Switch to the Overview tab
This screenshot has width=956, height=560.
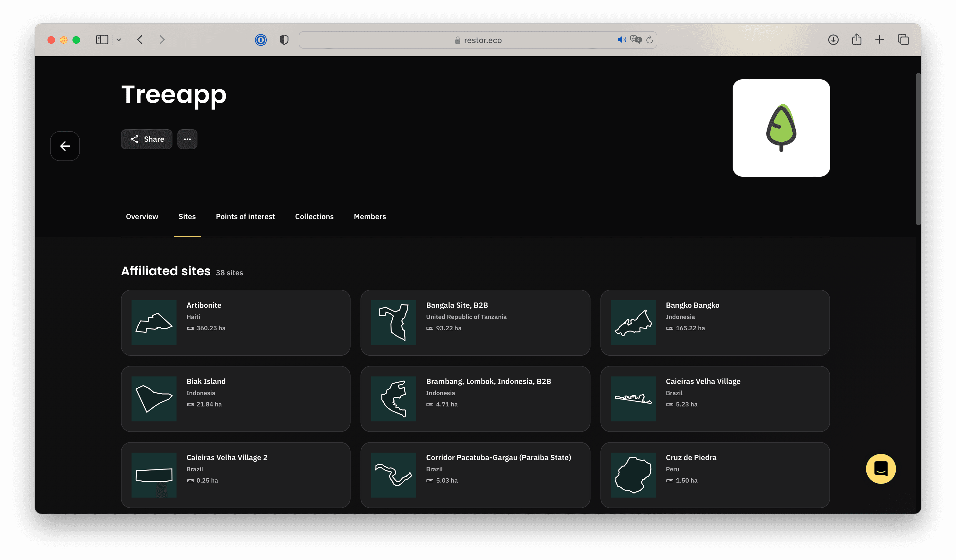142,217
